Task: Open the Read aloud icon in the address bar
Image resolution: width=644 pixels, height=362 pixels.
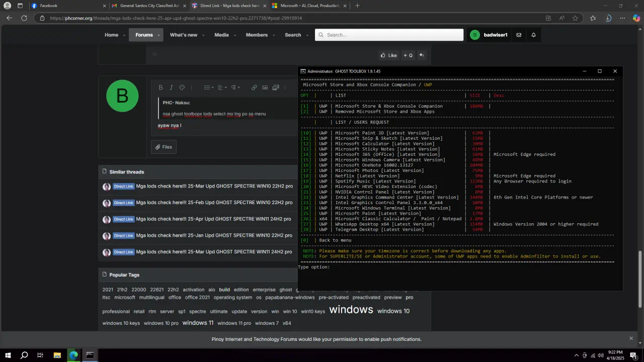Action: coord(562,18)
